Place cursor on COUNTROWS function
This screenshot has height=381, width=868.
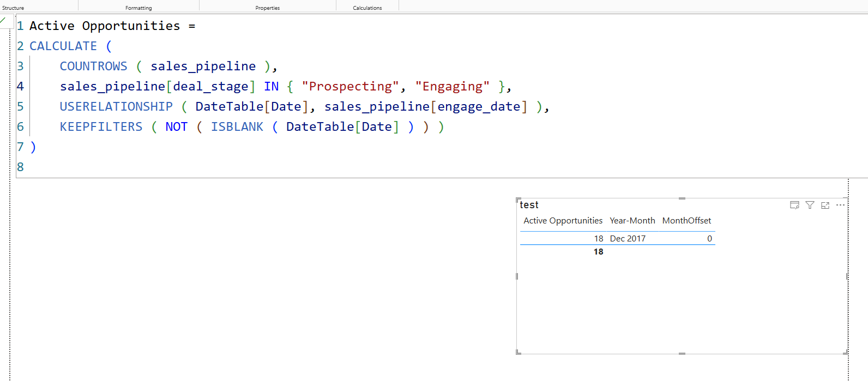[x=93, y=66]
